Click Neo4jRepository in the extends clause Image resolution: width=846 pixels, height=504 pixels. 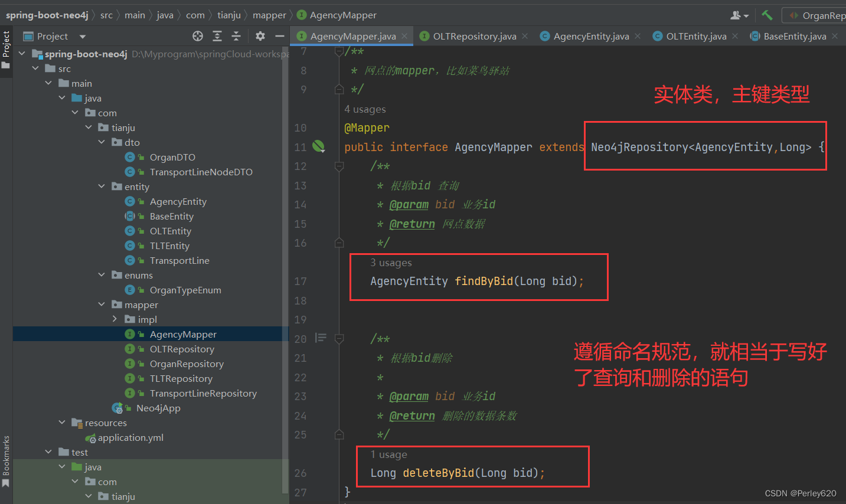point(639,147)
